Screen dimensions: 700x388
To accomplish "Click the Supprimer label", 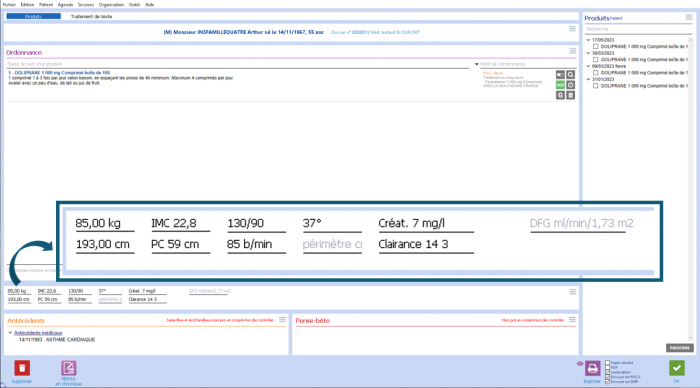I will pyautogui.click(x=22, y=381).
